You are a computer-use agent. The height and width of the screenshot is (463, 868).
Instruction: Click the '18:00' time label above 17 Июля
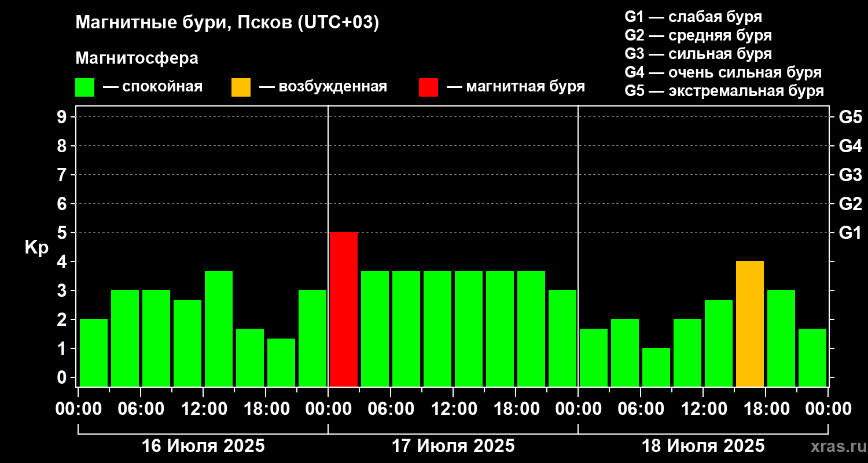516,409
